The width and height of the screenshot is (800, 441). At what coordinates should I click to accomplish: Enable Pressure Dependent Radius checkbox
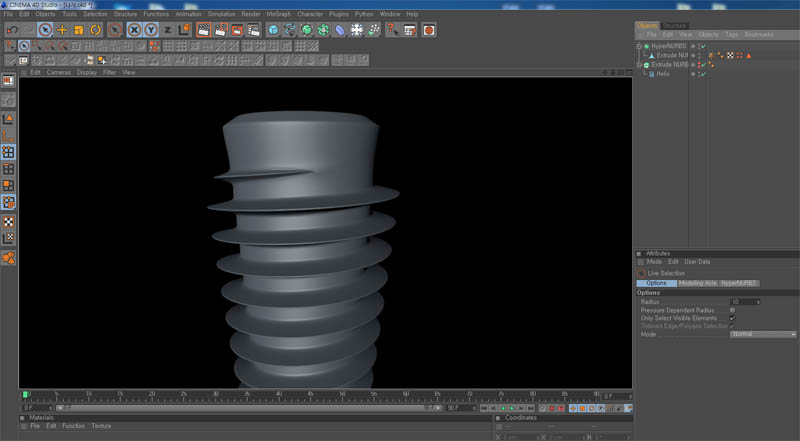coord(732,310)
